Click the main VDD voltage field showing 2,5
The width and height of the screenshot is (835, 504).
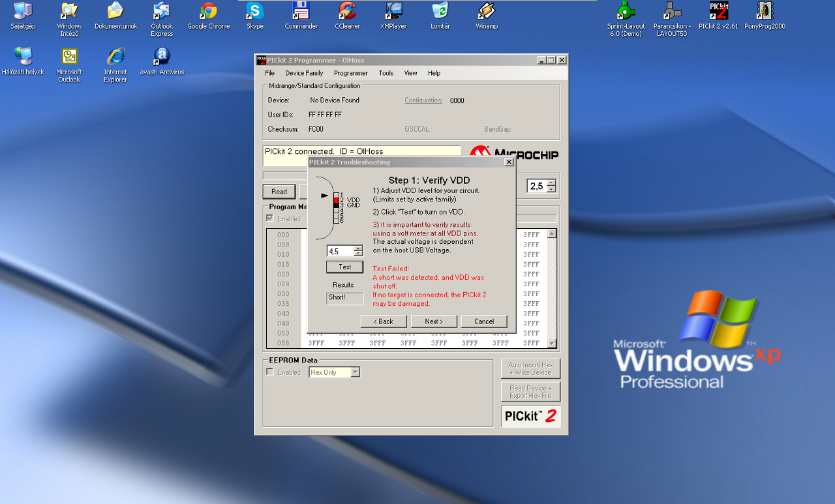537,186
